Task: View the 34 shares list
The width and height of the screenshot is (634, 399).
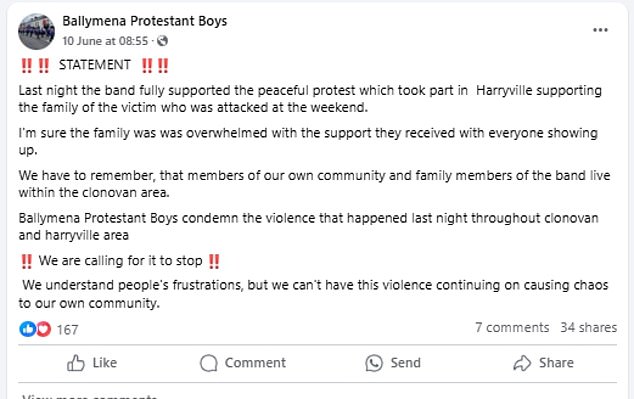Action: coord(589,327)
